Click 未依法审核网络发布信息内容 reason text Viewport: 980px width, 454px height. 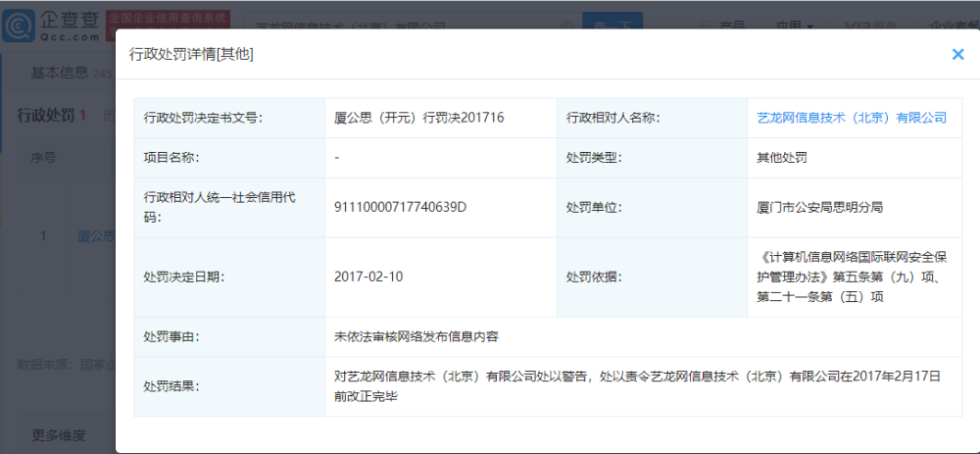pyautogui.click(x=416, y=336)
